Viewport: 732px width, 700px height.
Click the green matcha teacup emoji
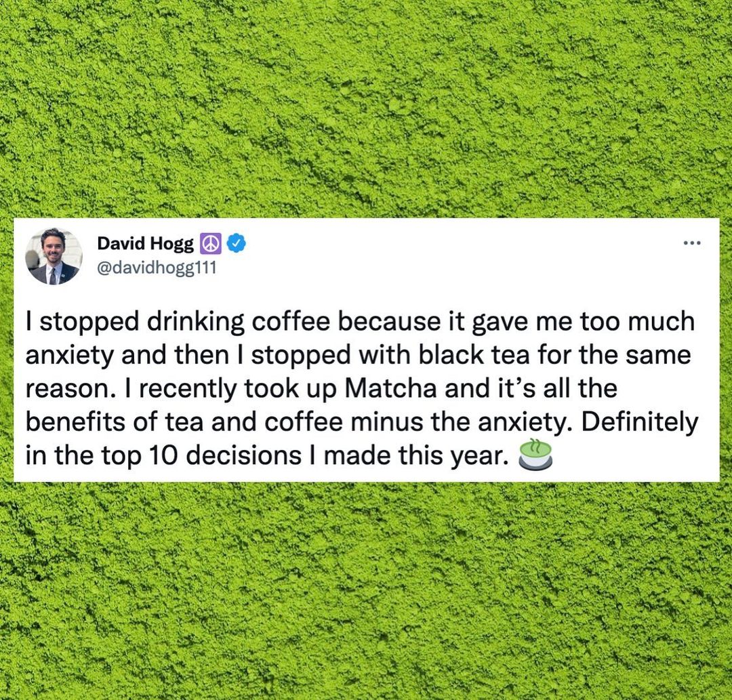(x=535, y=454)
